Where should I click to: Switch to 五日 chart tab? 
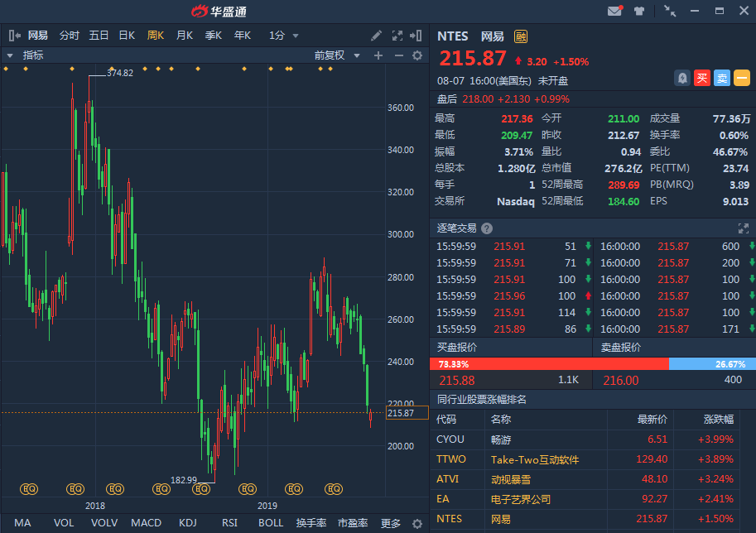click(99, 36)
